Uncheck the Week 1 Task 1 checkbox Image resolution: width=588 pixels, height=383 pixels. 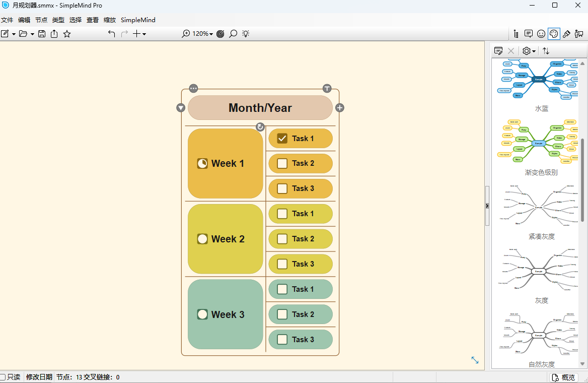[282, 139]
